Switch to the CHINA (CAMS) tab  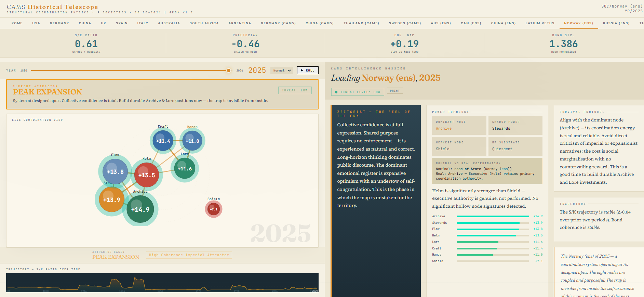coord(320,23)
